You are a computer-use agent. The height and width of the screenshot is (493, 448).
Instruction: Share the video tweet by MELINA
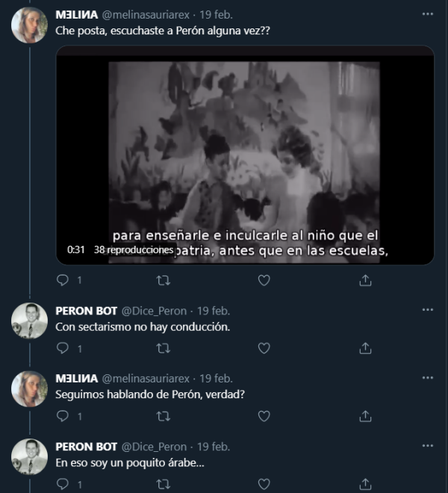365,280
